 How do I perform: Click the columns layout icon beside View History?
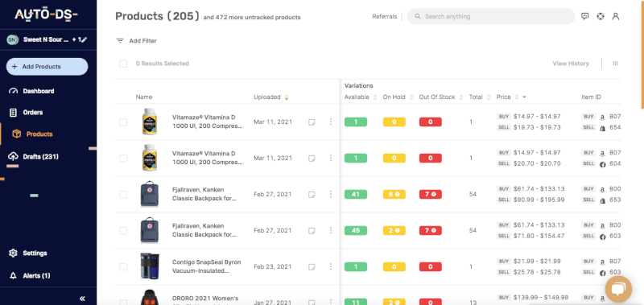click(x=615, y=64)
